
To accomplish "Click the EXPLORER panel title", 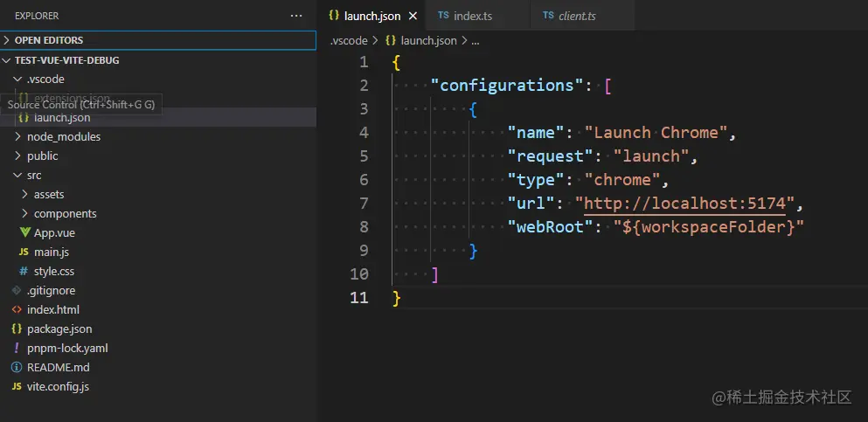I will click(x=37, y=16).
